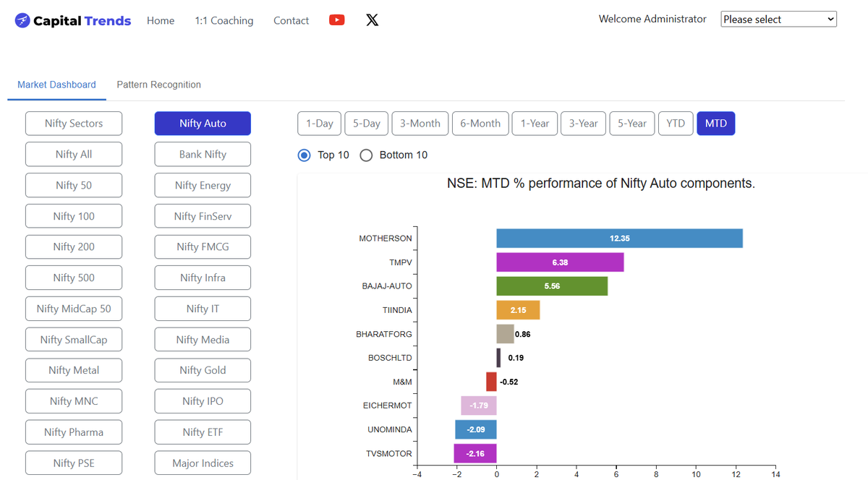868x480 pixels.
Task: Choose the MTD timeframe
Action: tap(716, 124)
